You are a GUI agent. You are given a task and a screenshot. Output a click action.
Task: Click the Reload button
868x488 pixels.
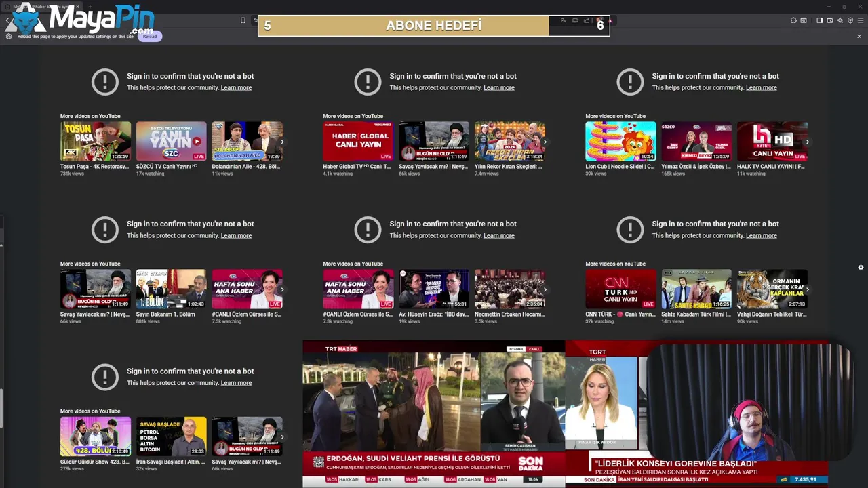[150, 36]
